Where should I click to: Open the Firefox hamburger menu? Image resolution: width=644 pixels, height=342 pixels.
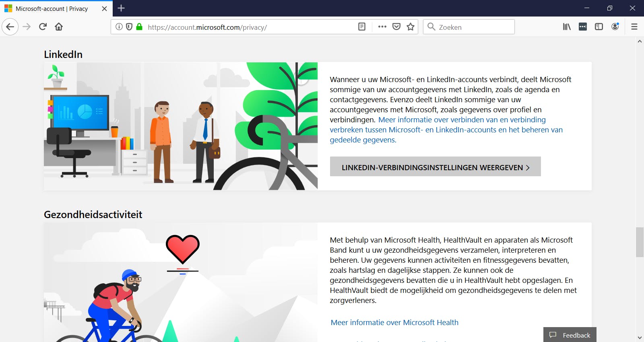point(634,27)
